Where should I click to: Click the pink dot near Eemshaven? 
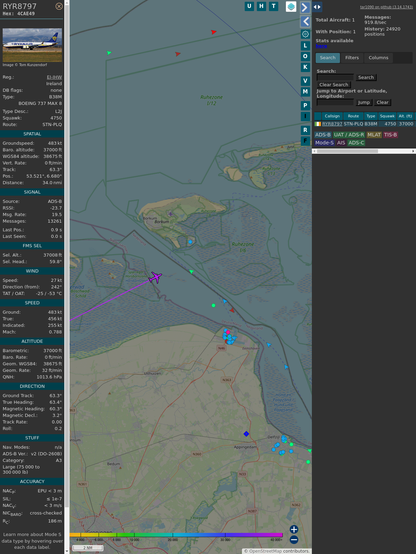228,332
